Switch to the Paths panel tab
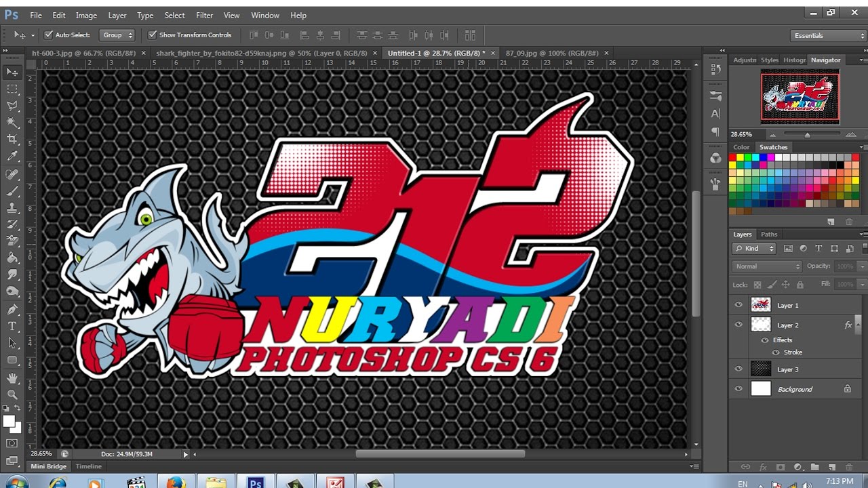 pyautogui.click(x=769, y=235)
